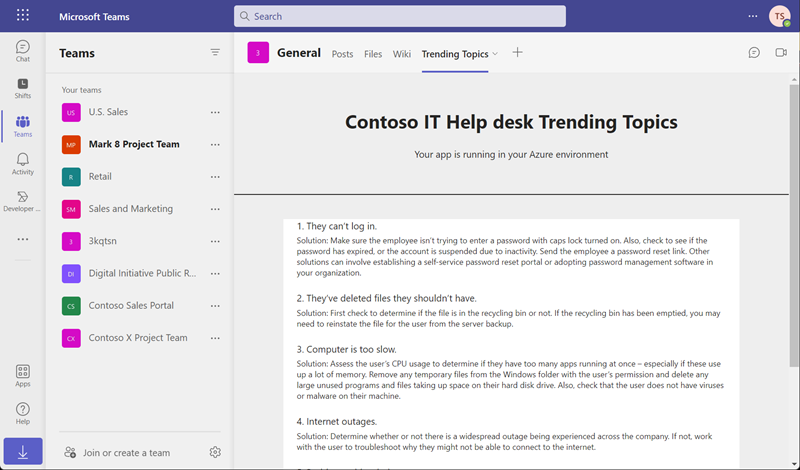
Task: Switch to the Posts tab
Action: [342, 54]
